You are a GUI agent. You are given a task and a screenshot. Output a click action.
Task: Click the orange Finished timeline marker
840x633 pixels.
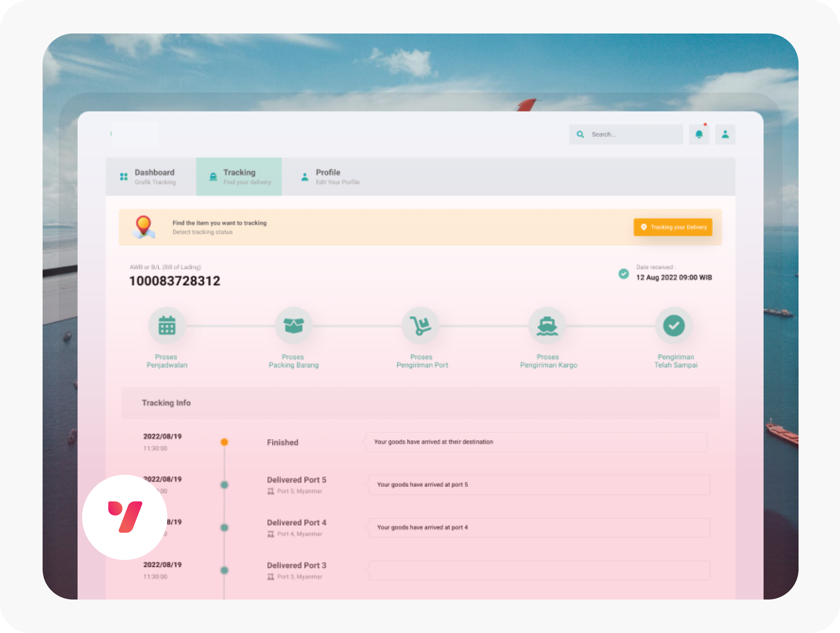[224, 442]
